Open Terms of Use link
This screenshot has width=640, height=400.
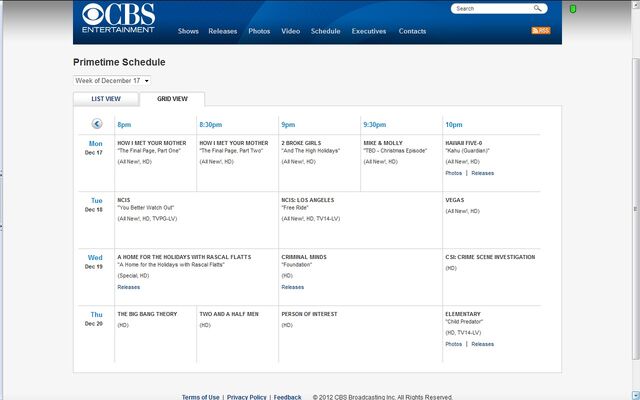coord(200,397)
